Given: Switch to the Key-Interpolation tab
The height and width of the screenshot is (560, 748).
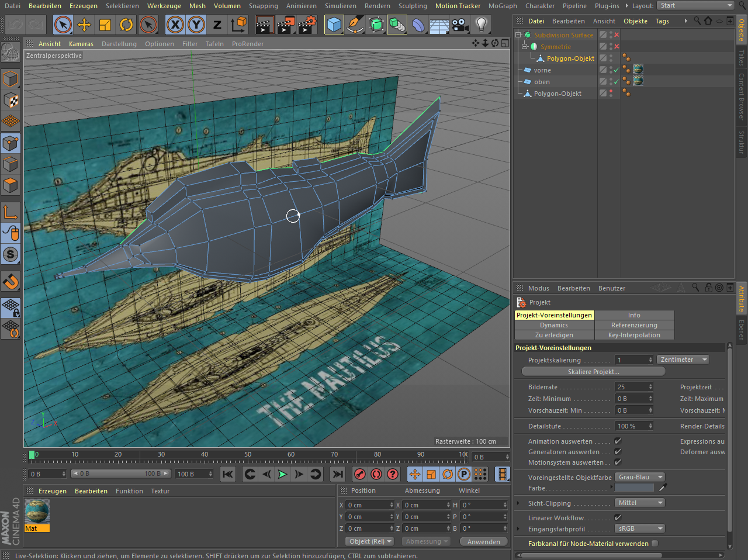Looking at the screenshot, I should 634,336.
